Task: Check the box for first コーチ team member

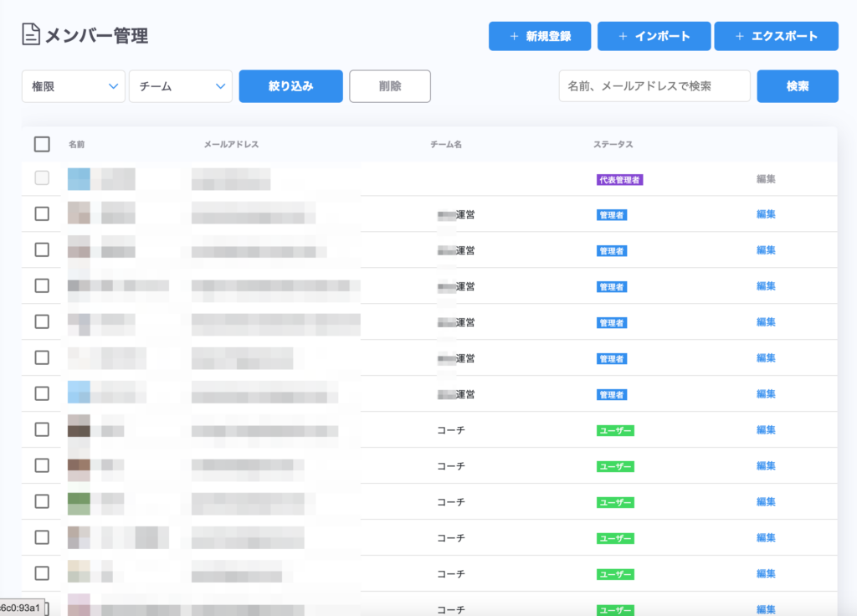Action: point(42,429)
